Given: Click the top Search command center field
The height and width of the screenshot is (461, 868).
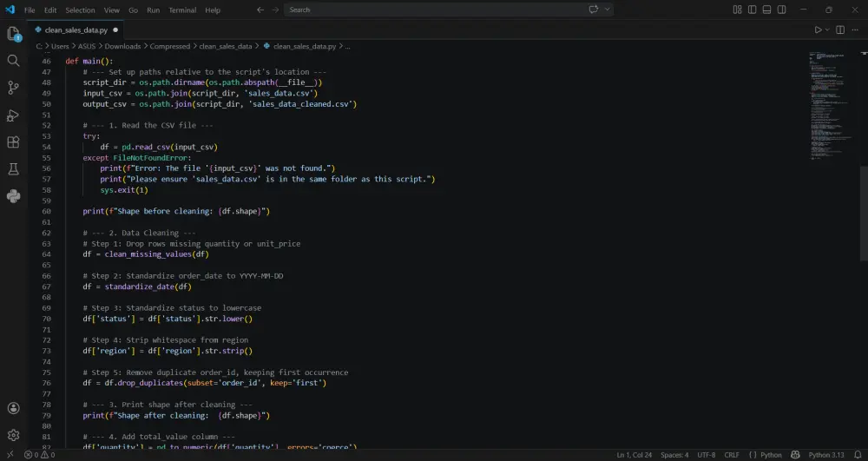Looking at the screenshot, I should 449,10.
